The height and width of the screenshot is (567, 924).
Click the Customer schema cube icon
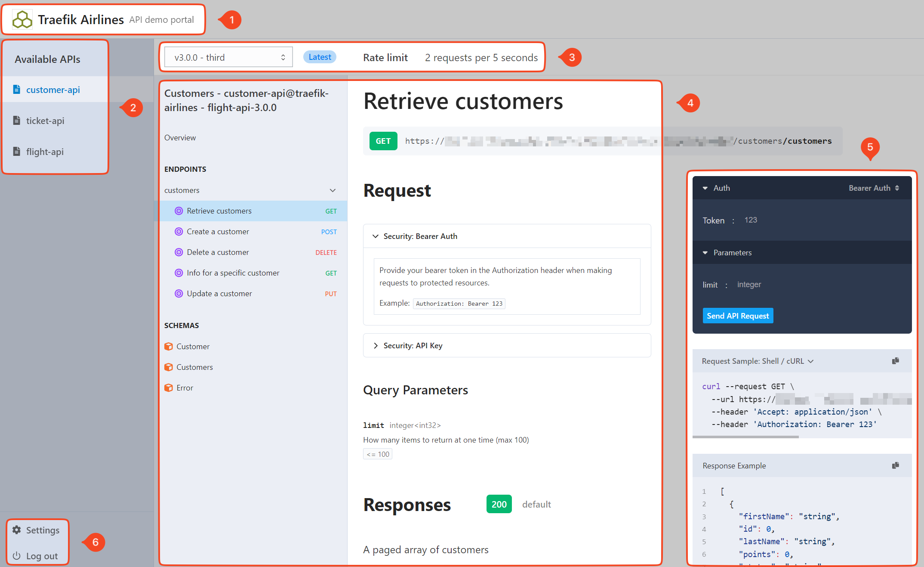point(169,346)
